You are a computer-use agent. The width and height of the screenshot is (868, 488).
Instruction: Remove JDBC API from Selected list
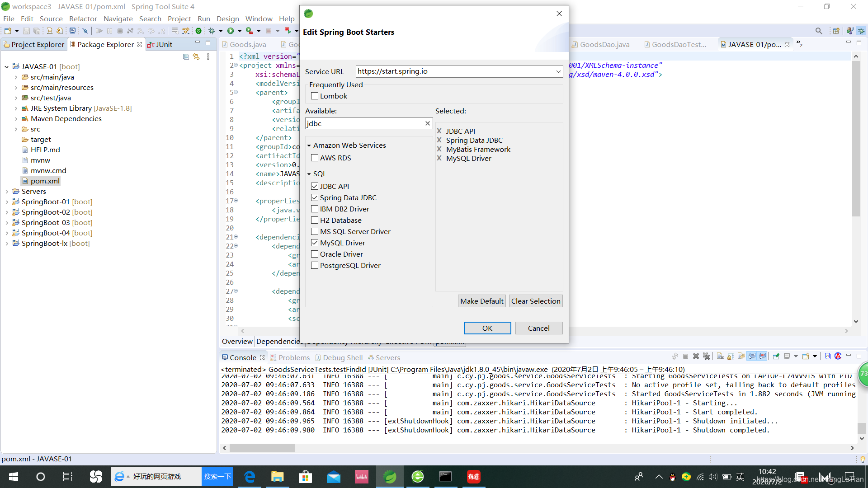tap(439, 131)
